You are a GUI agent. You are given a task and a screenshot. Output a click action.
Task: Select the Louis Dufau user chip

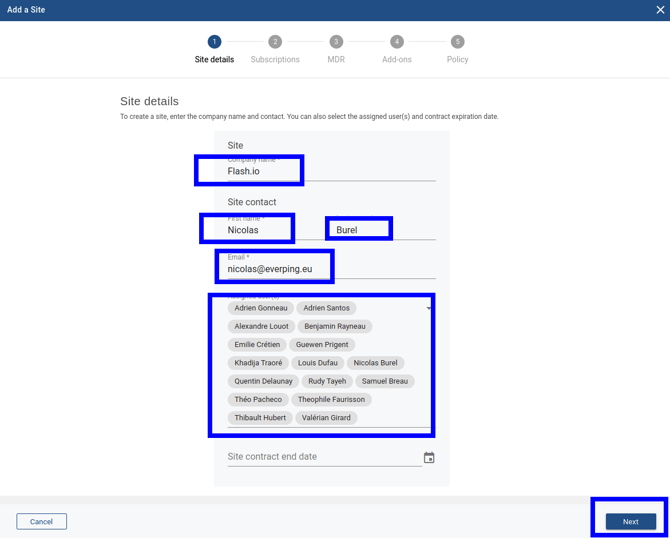[318, 363]
